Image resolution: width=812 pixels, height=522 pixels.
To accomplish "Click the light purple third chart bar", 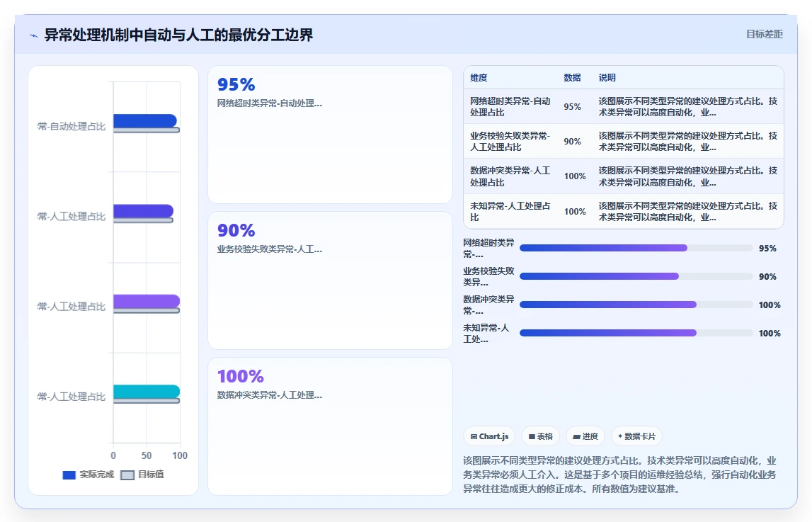I will [x=147, y=302].
